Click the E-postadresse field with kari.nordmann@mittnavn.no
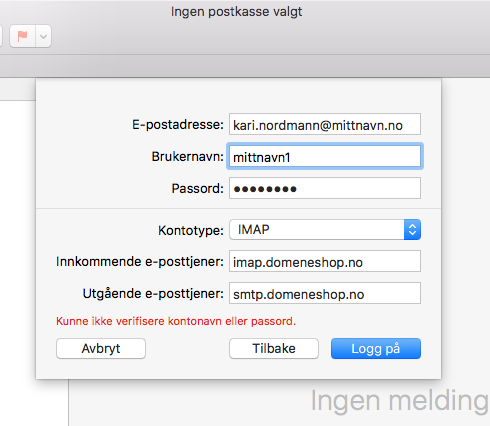Screen dimensions: 490x426 pos(325,124)
